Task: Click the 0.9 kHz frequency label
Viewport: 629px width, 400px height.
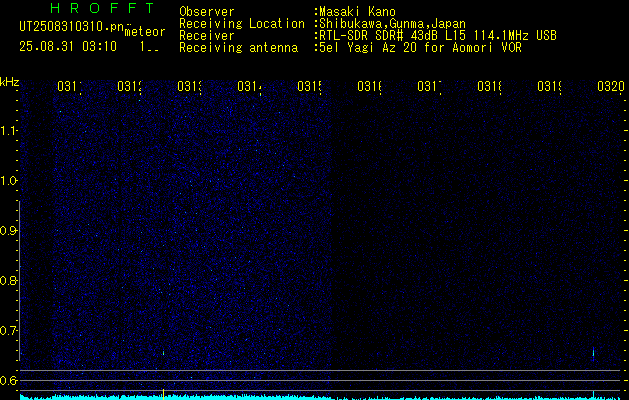Action: coord(8,231)
